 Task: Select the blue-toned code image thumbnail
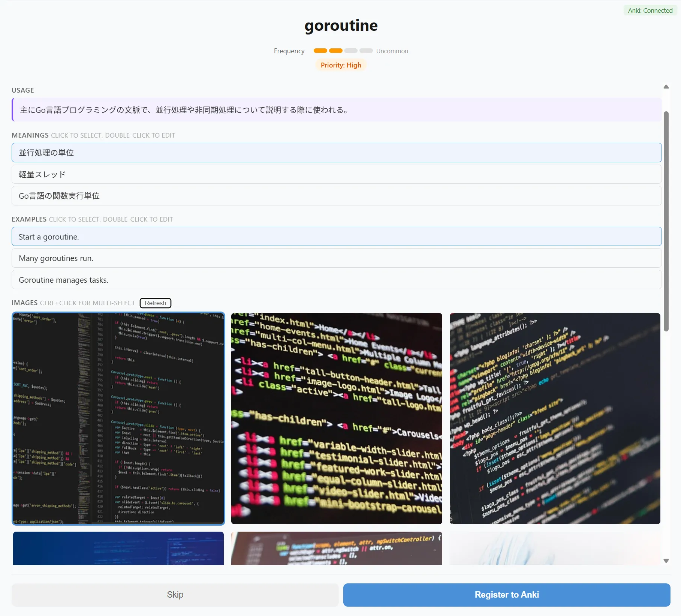(118, 548)
